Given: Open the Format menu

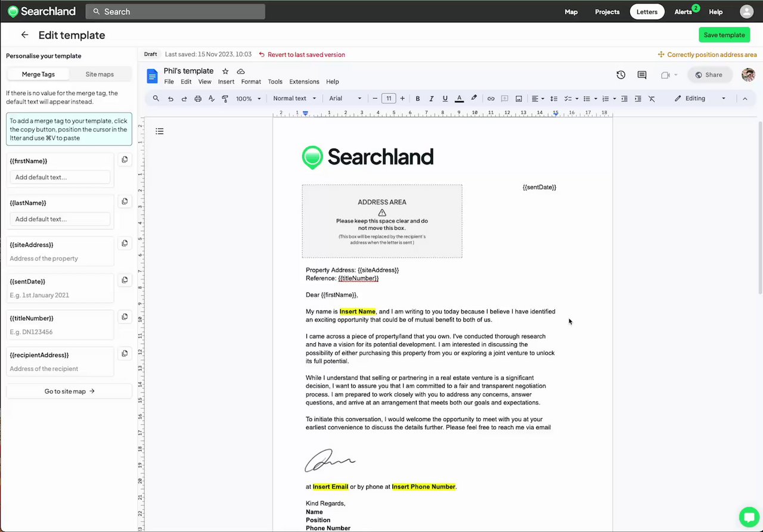Looking at the screenshot, I should point(251,82).
